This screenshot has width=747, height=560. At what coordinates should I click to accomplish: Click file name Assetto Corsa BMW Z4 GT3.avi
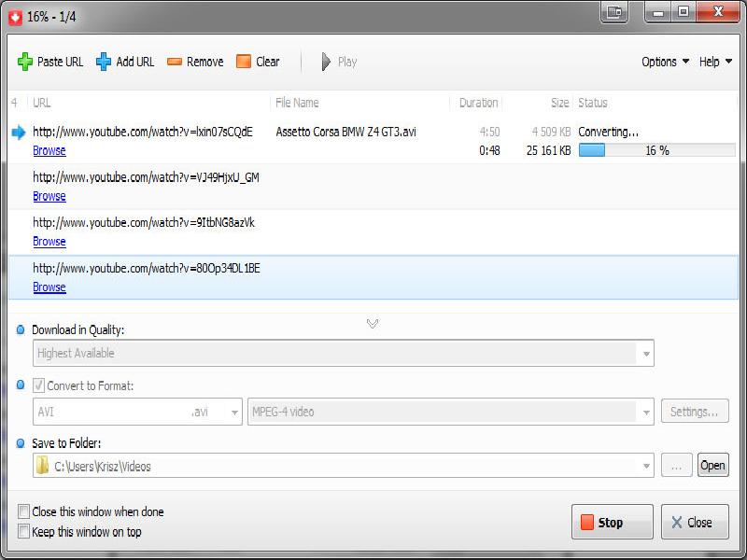click(x=345, y=132)
